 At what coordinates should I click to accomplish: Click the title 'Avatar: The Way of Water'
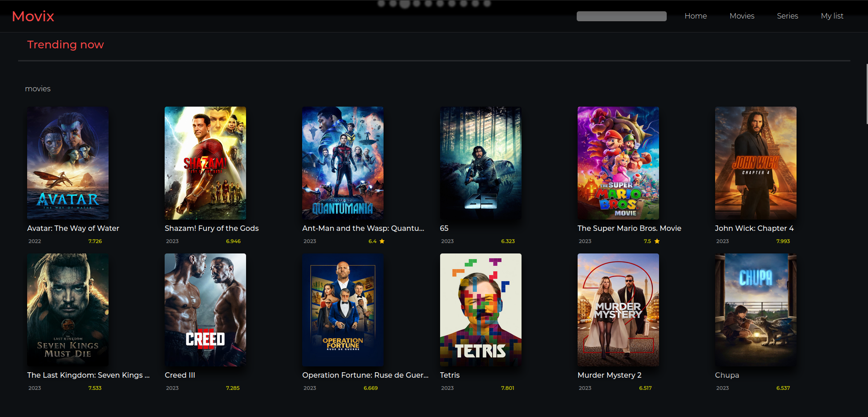(73, 229)
